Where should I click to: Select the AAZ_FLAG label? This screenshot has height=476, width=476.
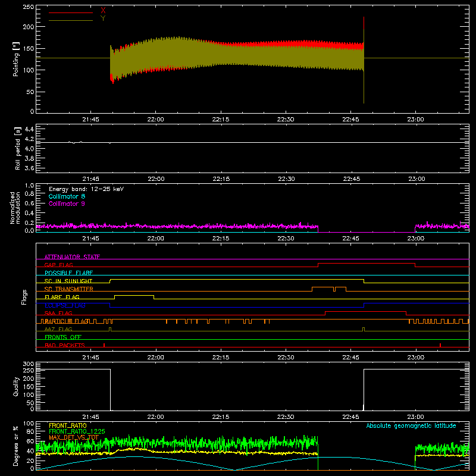click(x=58, y=329)
